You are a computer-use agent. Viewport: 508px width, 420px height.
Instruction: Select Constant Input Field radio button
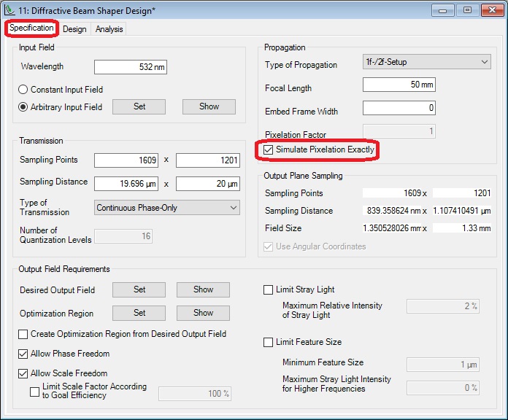[24, 90]
